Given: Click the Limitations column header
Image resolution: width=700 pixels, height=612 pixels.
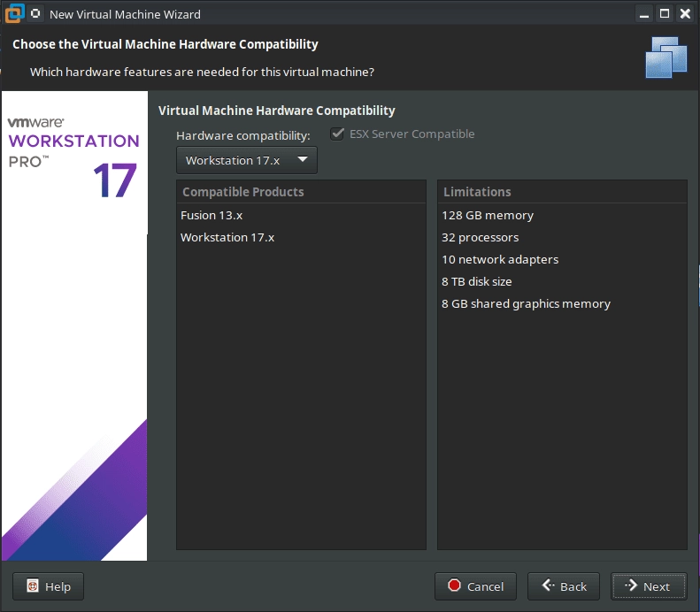Looking at the screenshot, I should 562,192.
